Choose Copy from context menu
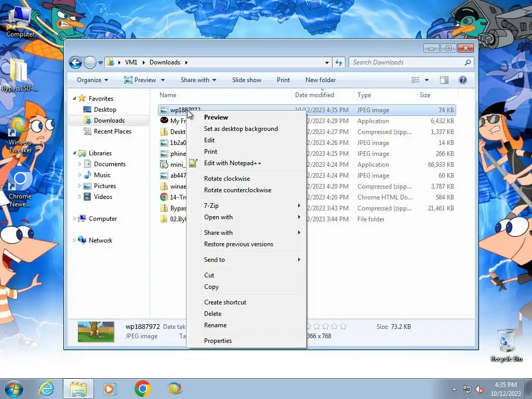Image resolution: width=532 pixels, height=399 pixels. pyautogui.click(x=246, y=287)
